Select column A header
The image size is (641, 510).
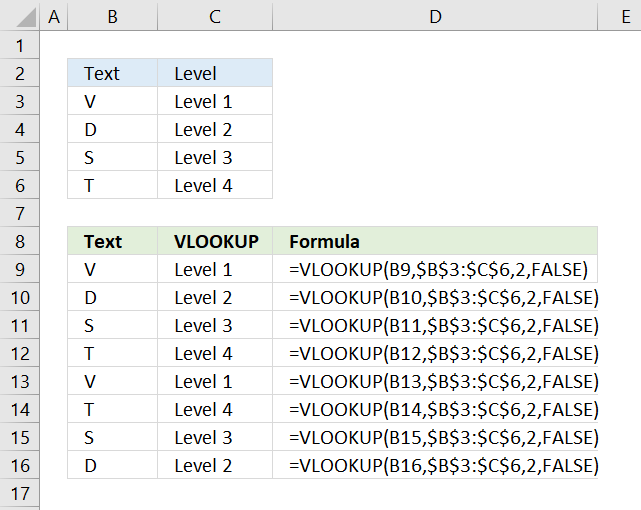click(54, 16)
